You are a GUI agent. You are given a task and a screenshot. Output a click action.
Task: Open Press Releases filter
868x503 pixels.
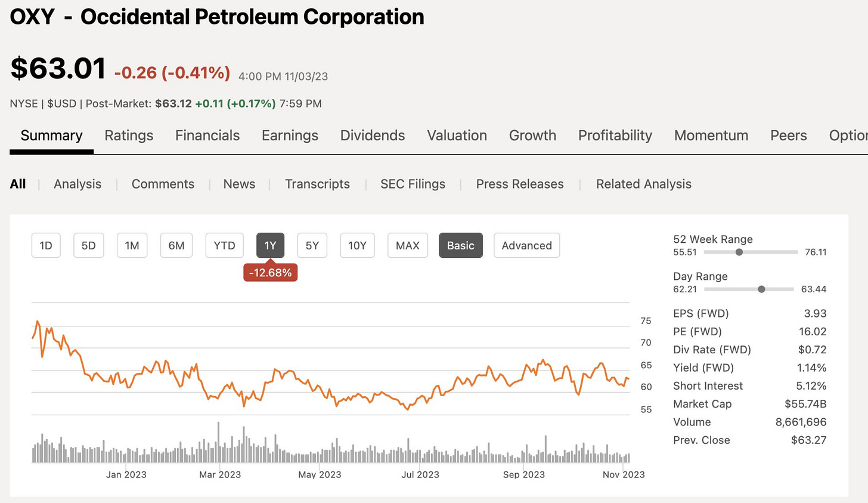point(520,184)
